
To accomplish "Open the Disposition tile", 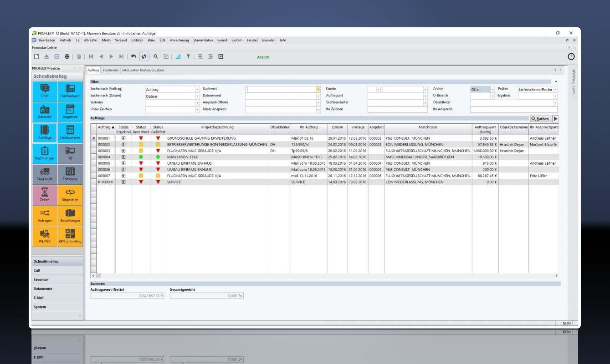I will (70, 195).
